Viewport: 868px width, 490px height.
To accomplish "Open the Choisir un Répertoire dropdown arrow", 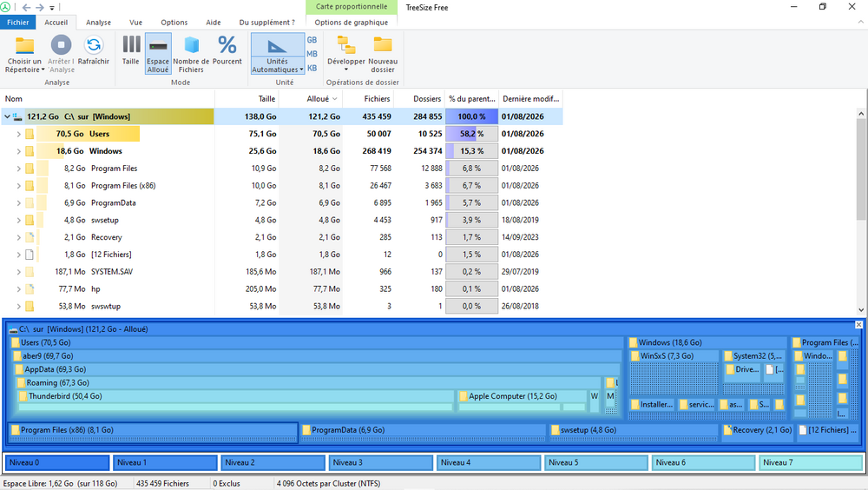I will [x=43, y=70].
